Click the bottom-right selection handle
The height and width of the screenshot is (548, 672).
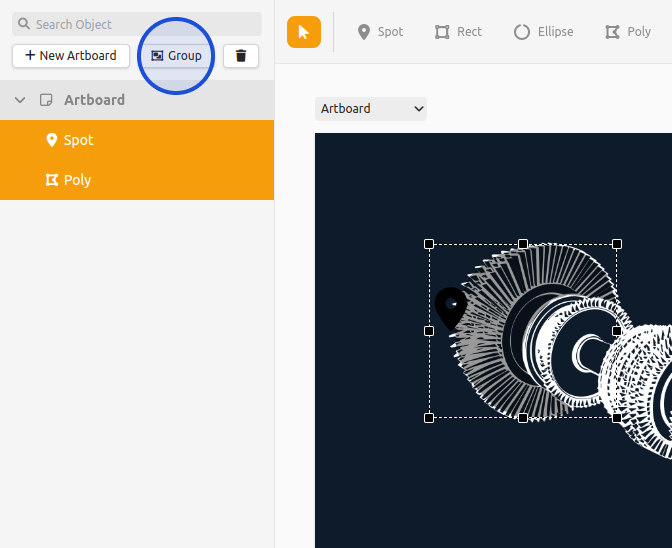pyautogui.click(x=617, y=418)
